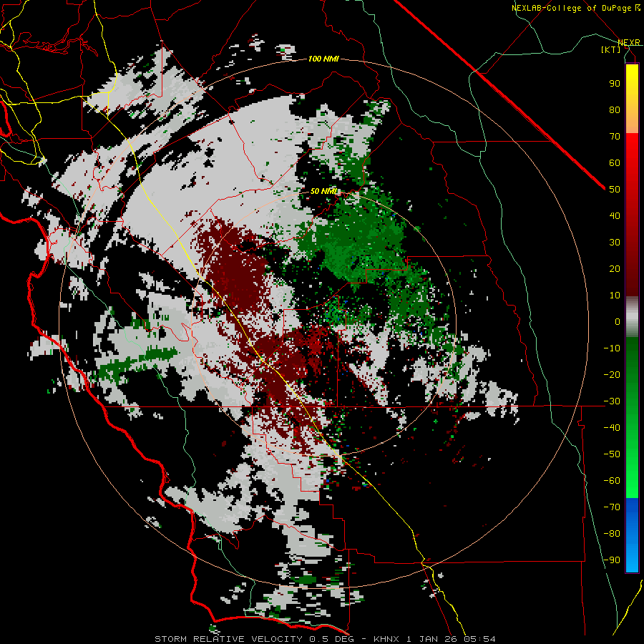Click the -30 knot scale label
Viewport: 644px width, 644px height.
click(x=612, y=401)
